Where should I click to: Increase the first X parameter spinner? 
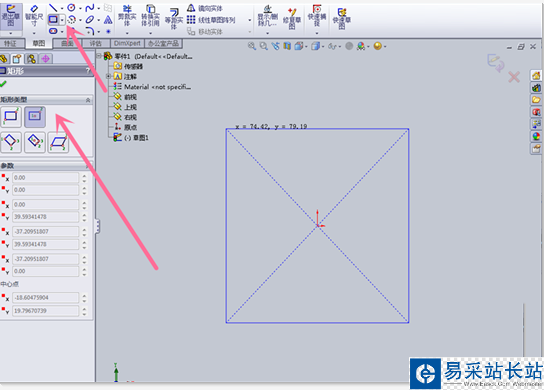(84, 176)
